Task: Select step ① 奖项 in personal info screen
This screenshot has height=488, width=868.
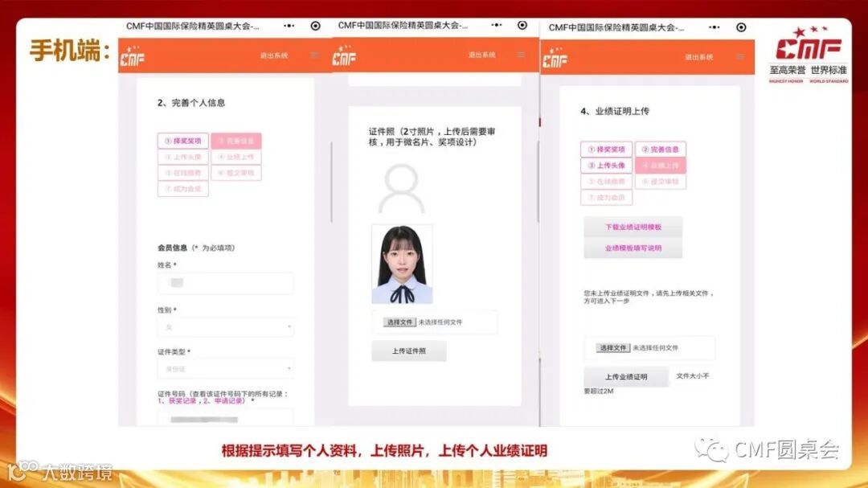Action: (x=183, y=141)
